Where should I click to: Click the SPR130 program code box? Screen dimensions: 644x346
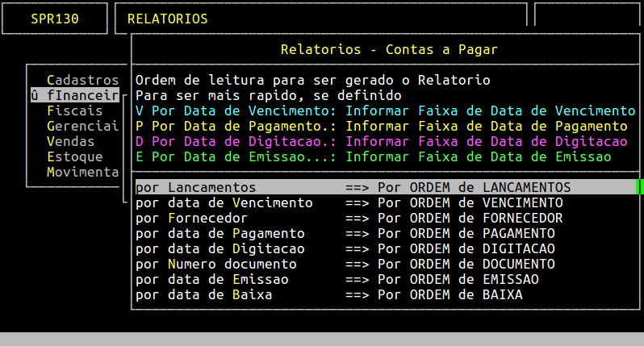point(55,19)
